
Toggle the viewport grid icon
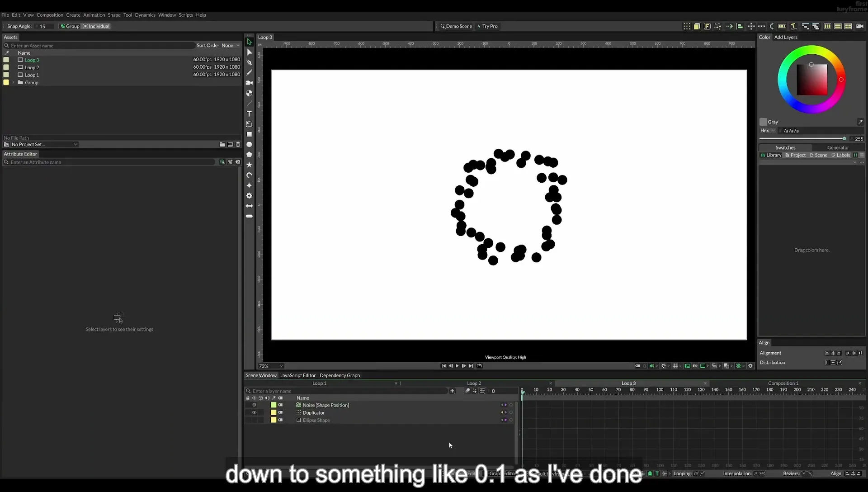click(675, 366)
